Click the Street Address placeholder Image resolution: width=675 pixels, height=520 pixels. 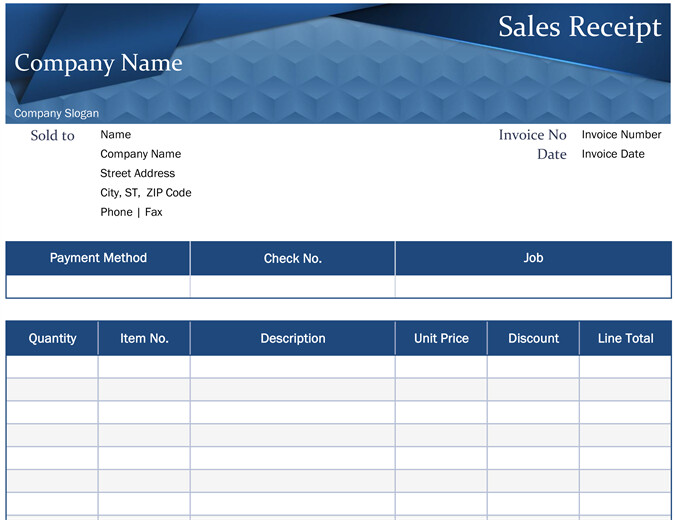coord(138,173)
